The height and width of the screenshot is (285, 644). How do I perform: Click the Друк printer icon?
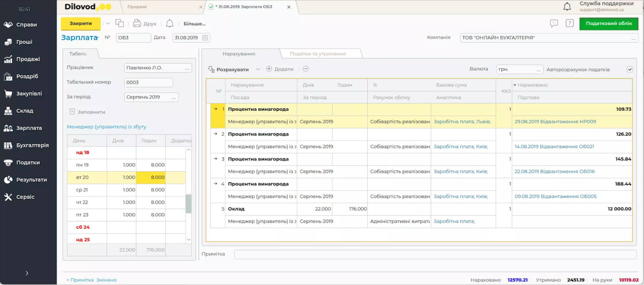pyautogui.click(x=137, y=23)
